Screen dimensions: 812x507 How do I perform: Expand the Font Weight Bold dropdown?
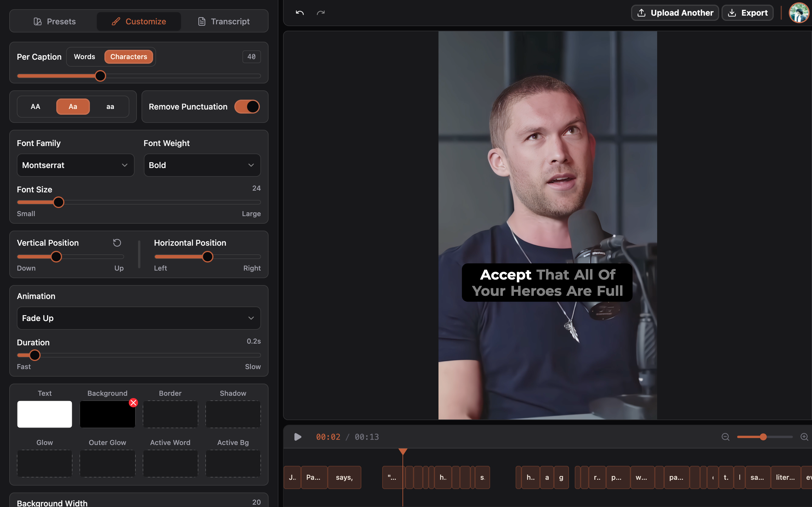(202, 165)
